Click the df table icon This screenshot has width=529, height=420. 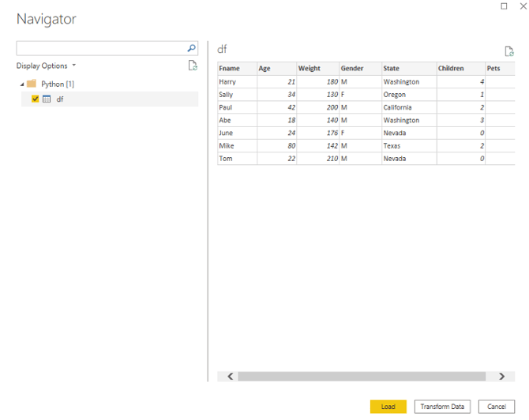click(47, 99)
